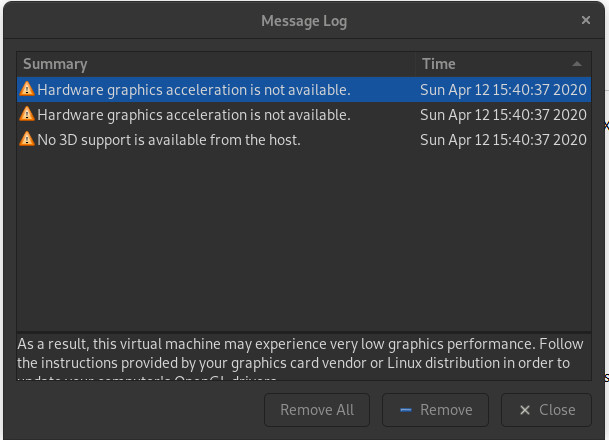Click the Time column sort arrow
The image size is (609, 440).
pyautogui.click(x=577, y=64)
